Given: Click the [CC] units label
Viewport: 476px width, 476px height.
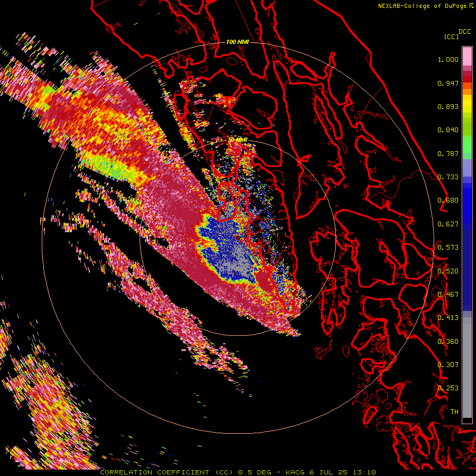Looking at the screenshot, I should [x=451, y=36].
